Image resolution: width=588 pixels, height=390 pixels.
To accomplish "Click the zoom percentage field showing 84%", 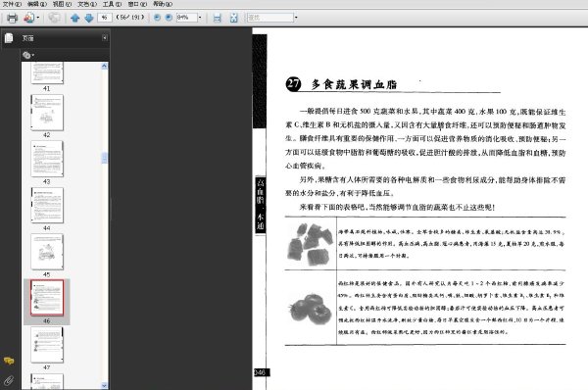I will click(x=186, y=18).
